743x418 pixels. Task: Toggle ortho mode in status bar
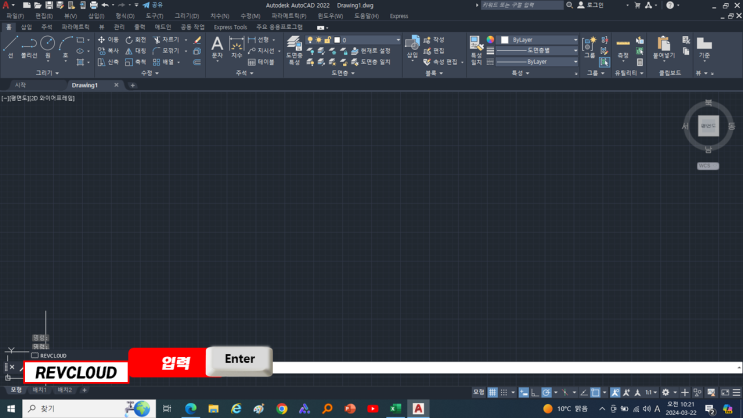tap(534, 393)
